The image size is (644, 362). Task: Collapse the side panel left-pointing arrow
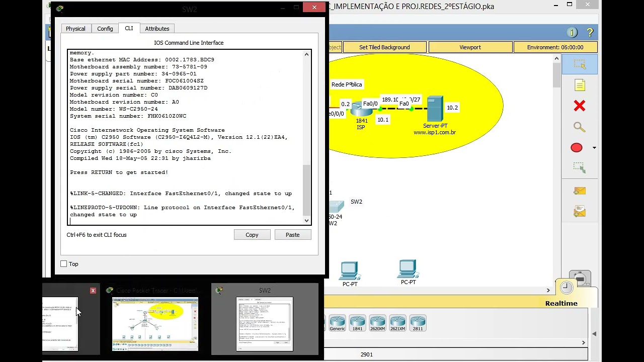[594, 333]
